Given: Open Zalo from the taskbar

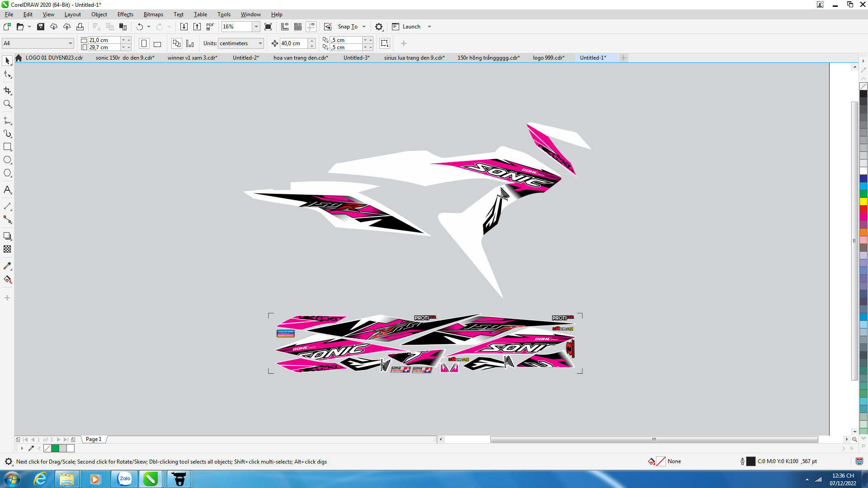Looking at the screenshot, I should point(124,479).
